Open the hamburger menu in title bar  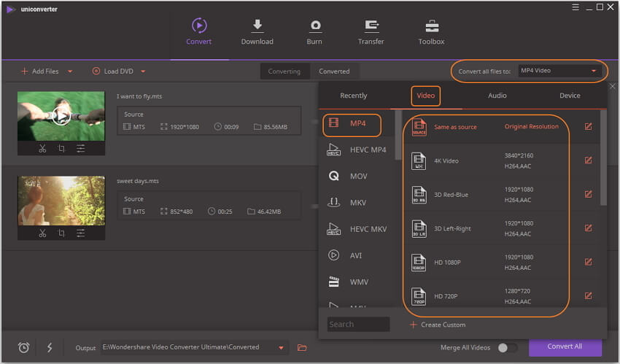coord(576,7)
